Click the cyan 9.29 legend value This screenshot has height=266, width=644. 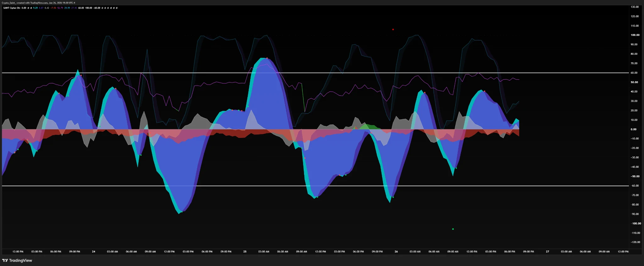pyautogui.click(x=36, y=8)
